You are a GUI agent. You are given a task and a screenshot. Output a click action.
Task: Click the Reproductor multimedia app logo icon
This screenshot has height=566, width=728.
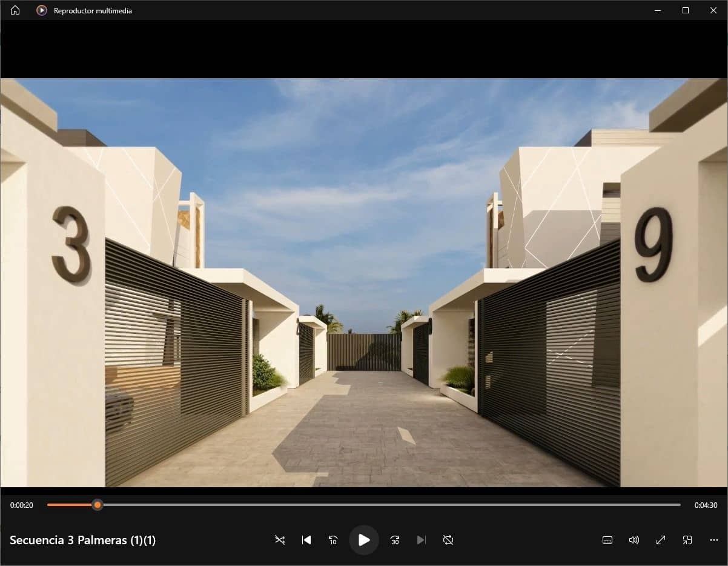[41, 10]
